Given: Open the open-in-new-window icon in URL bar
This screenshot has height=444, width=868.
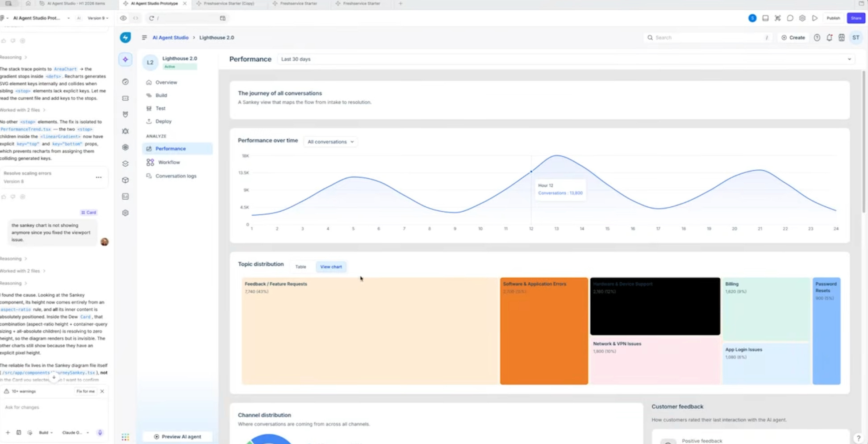Looking at the screenshot, I should pos(222,18).
